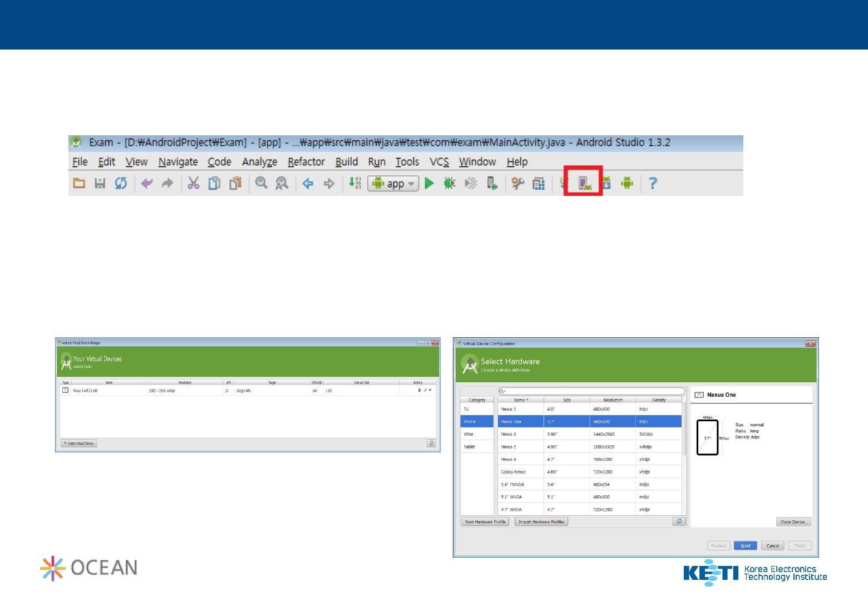Sort hardware list by Name column header

click(521, 400)
